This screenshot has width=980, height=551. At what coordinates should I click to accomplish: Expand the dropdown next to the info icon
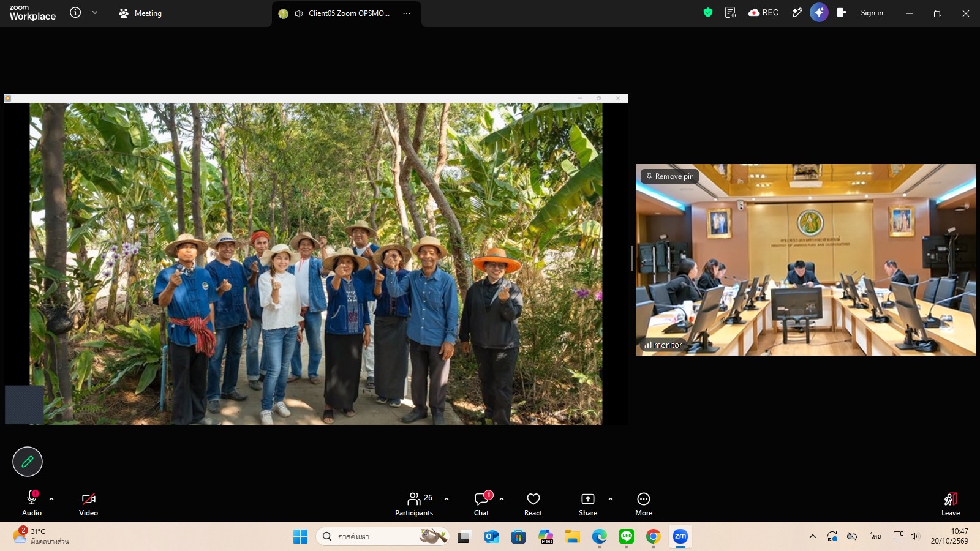[x=95, y=12]
